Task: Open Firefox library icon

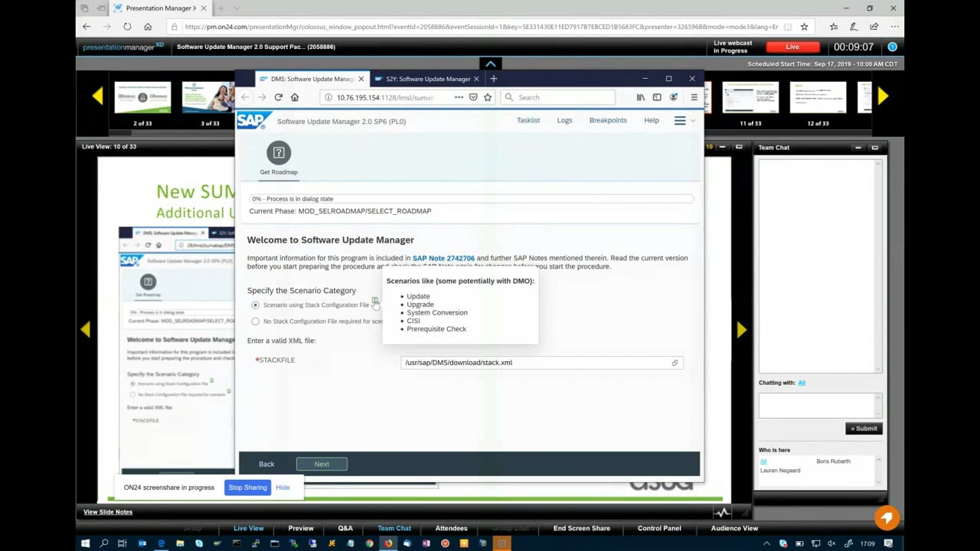Action: coord(641,97)
